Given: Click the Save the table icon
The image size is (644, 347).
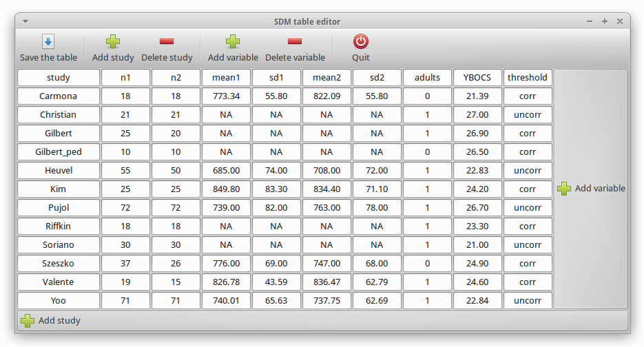Looking at the screenshot, I should tap(48, 42).
